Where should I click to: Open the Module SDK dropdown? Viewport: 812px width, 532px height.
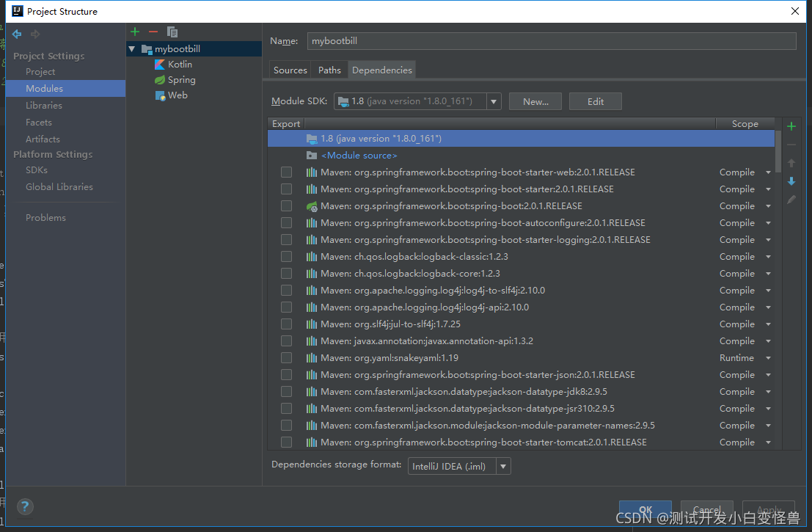coord(494,101)
